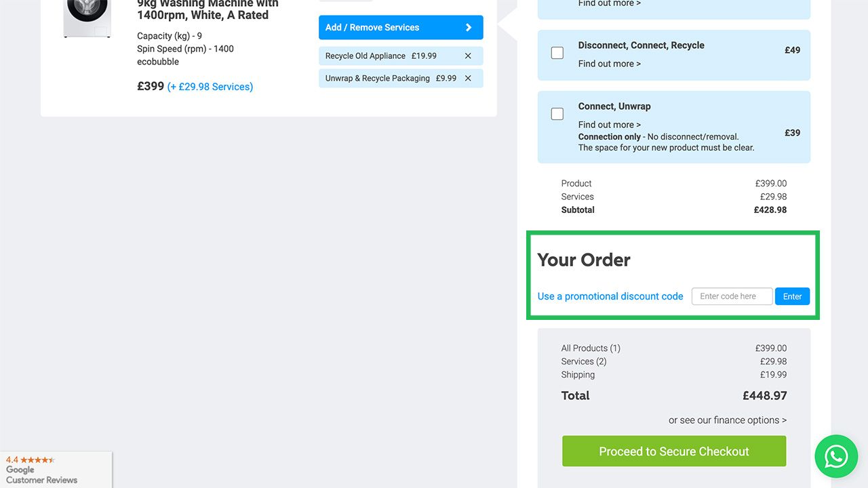Enable the Disconnect, Connect, Recycle service
Viewport: 868px width, 488px height.
(557, 52)
